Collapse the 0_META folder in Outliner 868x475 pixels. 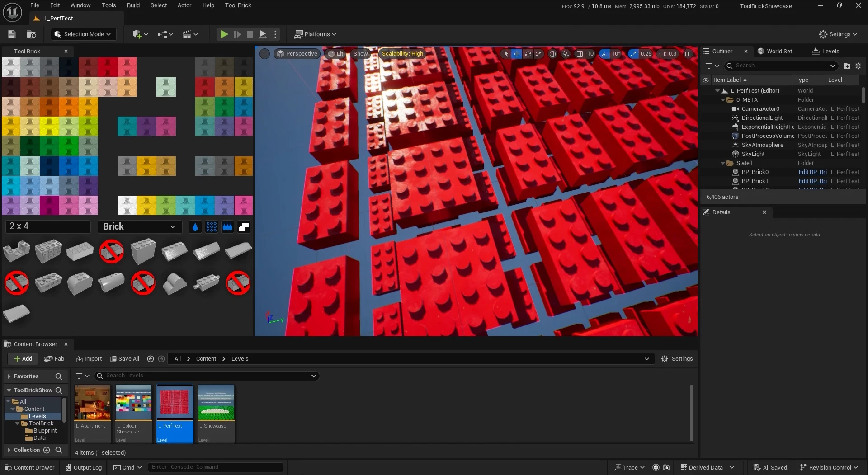click(723, 100)
